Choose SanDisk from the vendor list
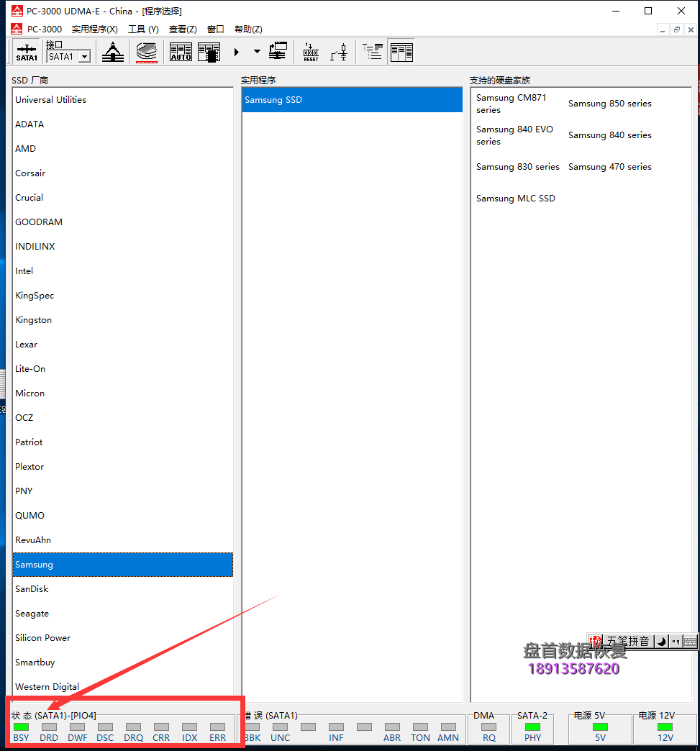This screenshot has height=751, width=700. [x=123, y=588]
